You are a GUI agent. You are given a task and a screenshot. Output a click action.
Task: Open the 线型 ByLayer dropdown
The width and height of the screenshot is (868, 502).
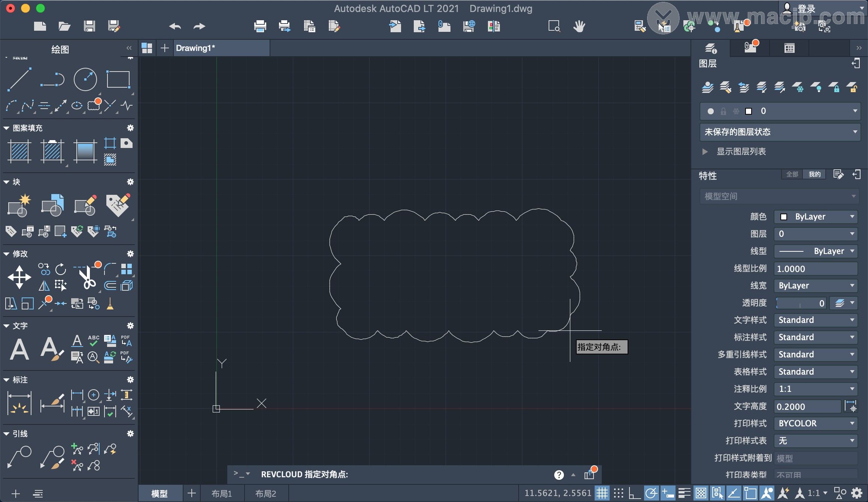pos(816,251)
